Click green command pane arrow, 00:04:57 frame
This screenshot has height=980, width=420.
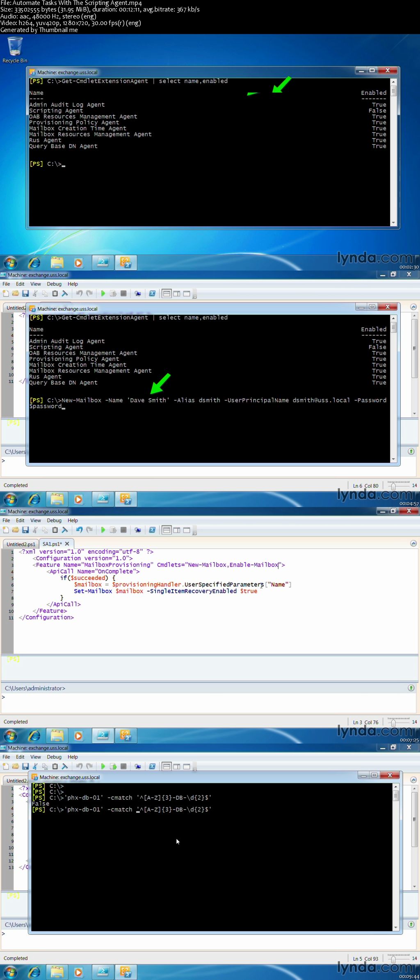(411, 451)
